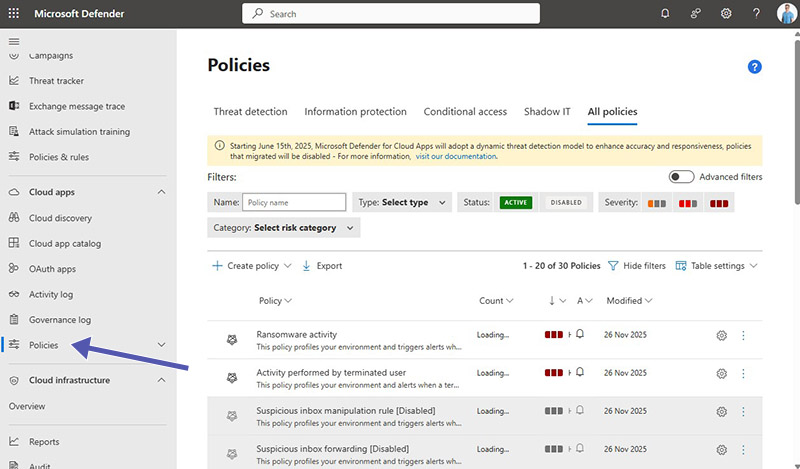Sort by Policy column header
800x469 pixels.
click(275, 301)
